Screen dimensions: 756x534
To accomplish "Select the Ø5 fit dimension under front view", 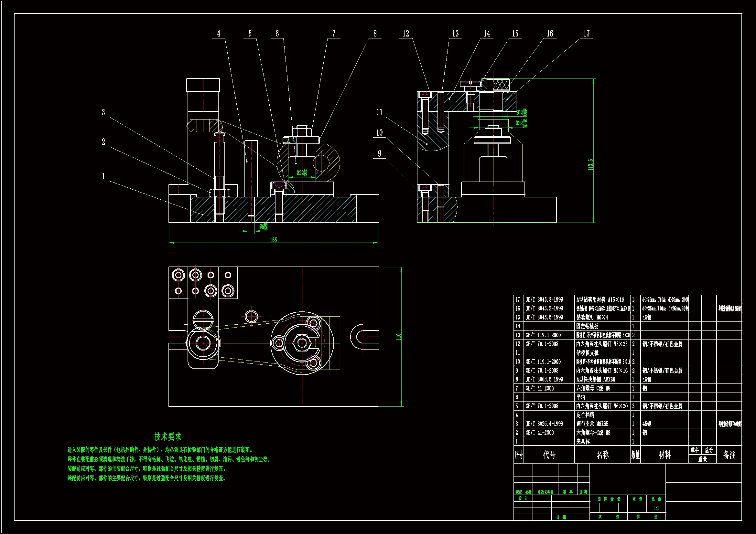I will coord(264,227).
